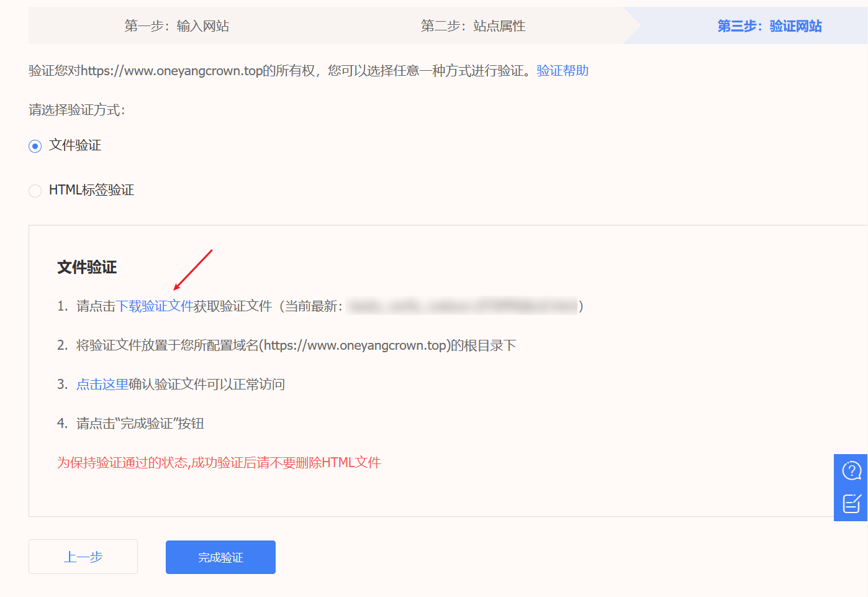Click the active step 第三步：验证网站
The height and width of the screenshot is (597, 868).
(x=769, y=26)
